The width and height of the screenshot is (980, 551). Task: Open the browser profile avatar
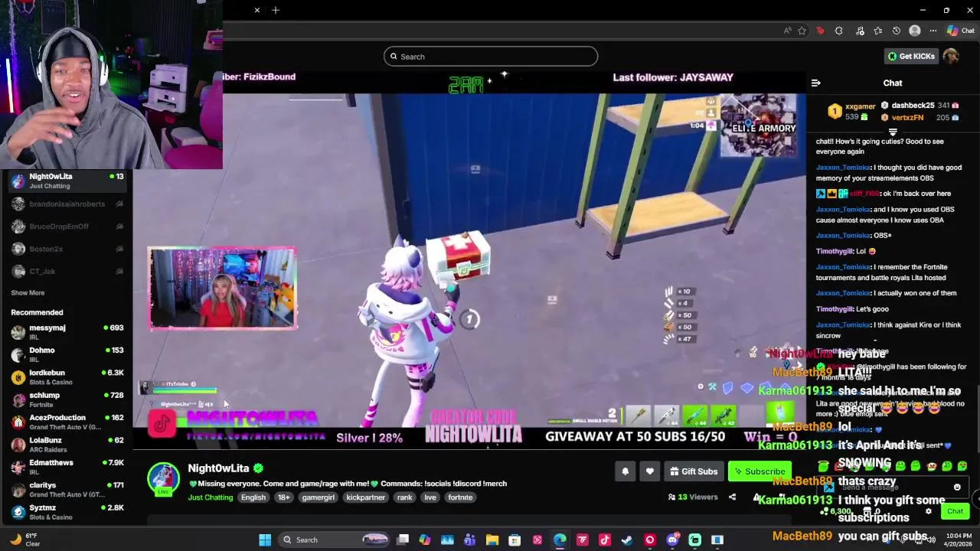pyautogui.click(x=914, y=31)
